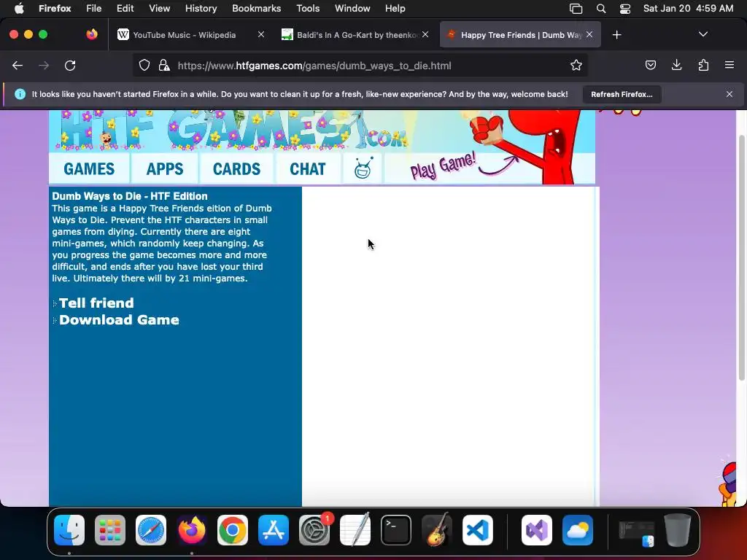Open Save to Pocket
The image size is (747, 560).
coord(650,65)
